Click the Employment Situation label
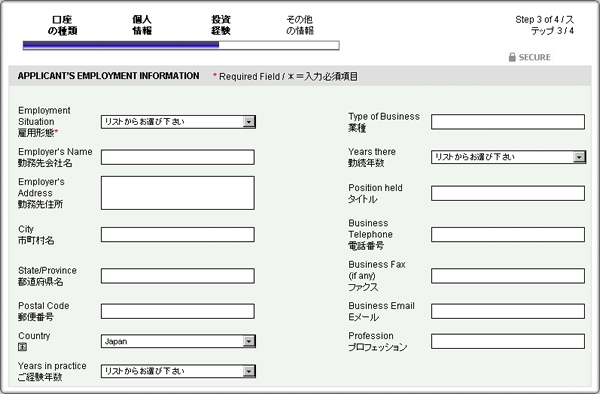 point(44,122)
